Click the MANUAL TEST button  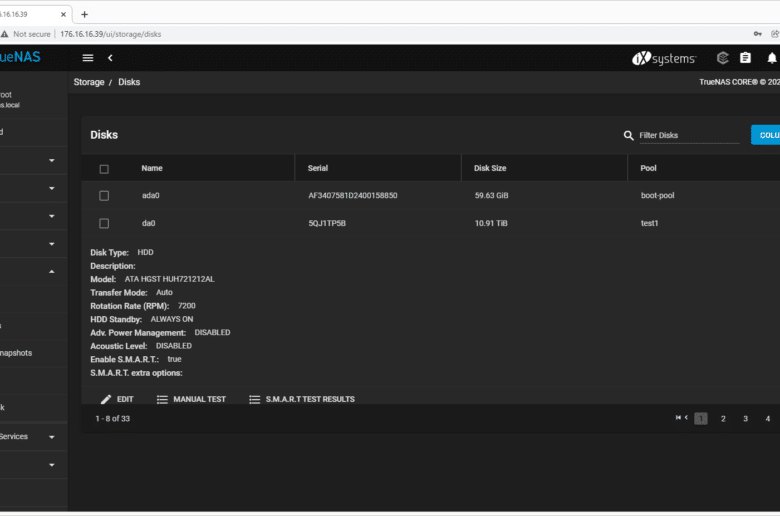point(192,399)
